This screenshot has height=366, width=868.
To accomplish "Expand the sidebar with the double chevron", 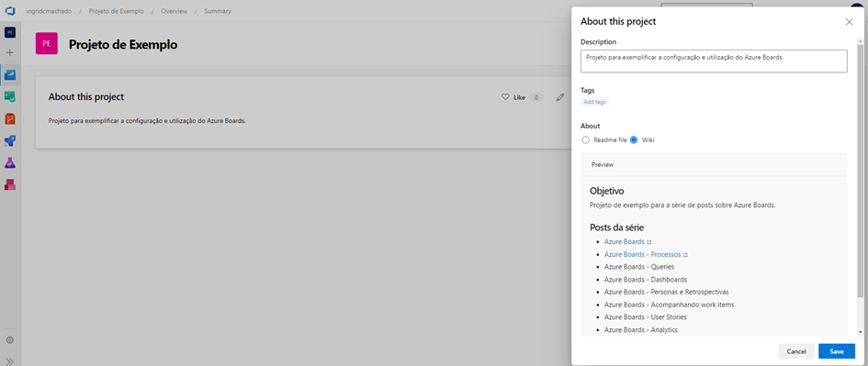I will pyautogui.click(x=10, y=361).
